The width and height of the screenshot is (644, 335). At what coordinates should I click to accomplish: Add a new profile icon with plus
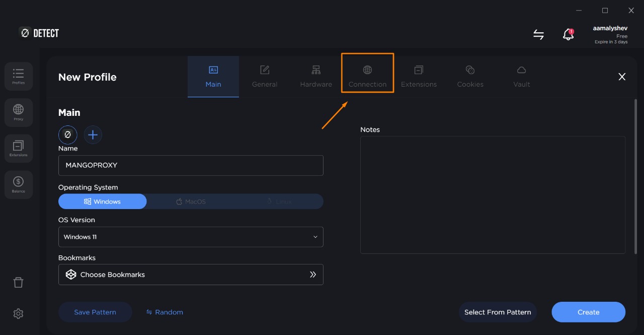tap(93, 135)
